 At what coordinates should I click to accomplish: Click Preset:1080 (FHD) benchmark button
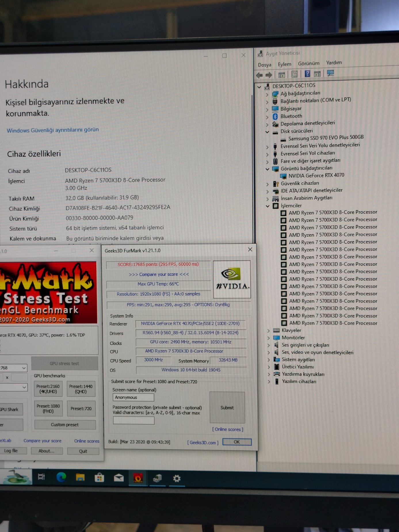pyautogui.click(x=48, y=408)
